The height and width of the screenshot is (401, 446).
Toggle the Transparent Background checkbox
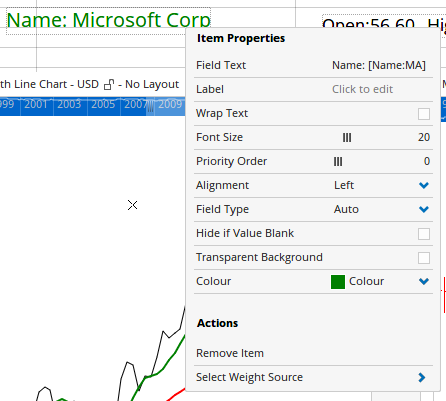click(424, 258)
